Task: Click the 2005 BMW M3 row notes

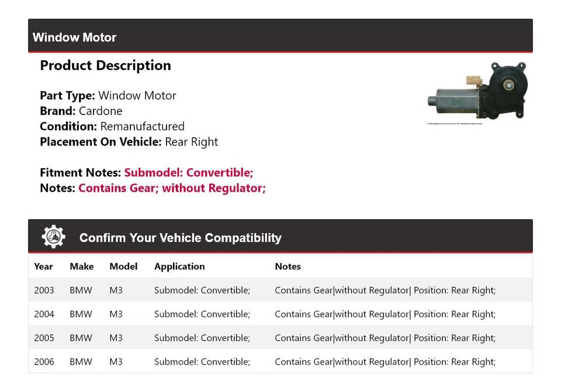Action: pos(385,338)
